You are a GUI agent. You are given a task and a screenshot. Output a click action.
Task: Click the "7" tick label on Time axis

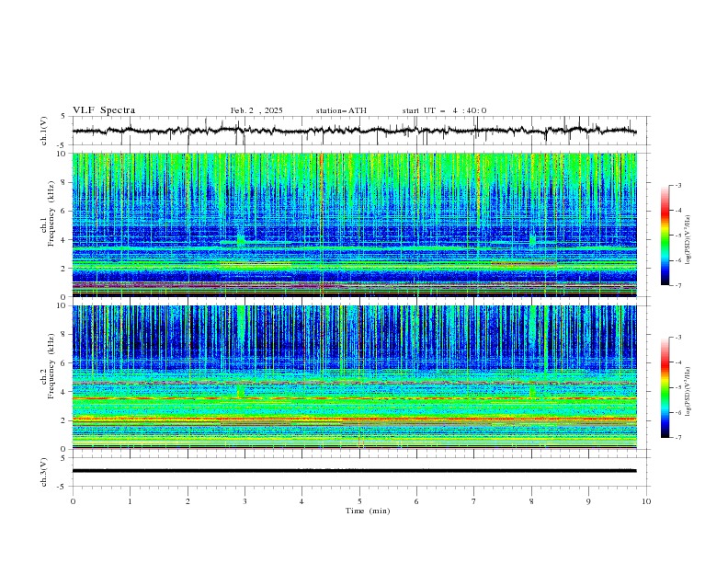pos(474,501)
